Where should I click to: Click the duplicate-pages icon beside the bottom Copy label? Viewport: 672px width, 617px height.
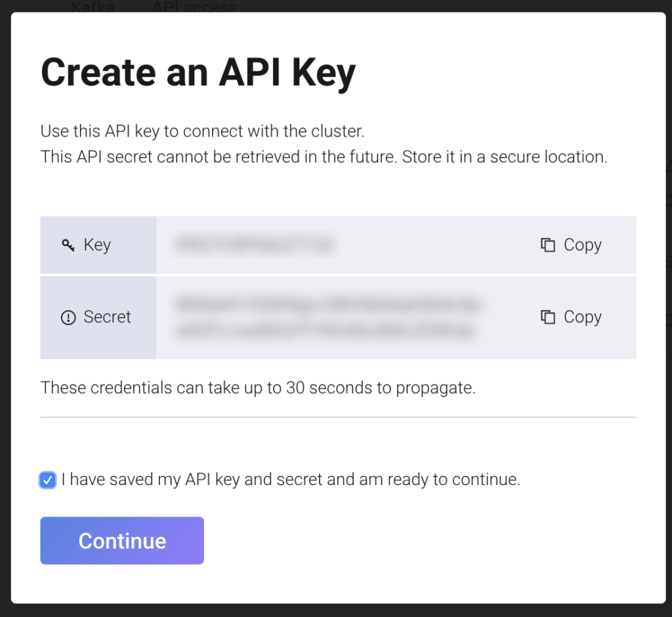pyautogui.click(x=549, y=317)
